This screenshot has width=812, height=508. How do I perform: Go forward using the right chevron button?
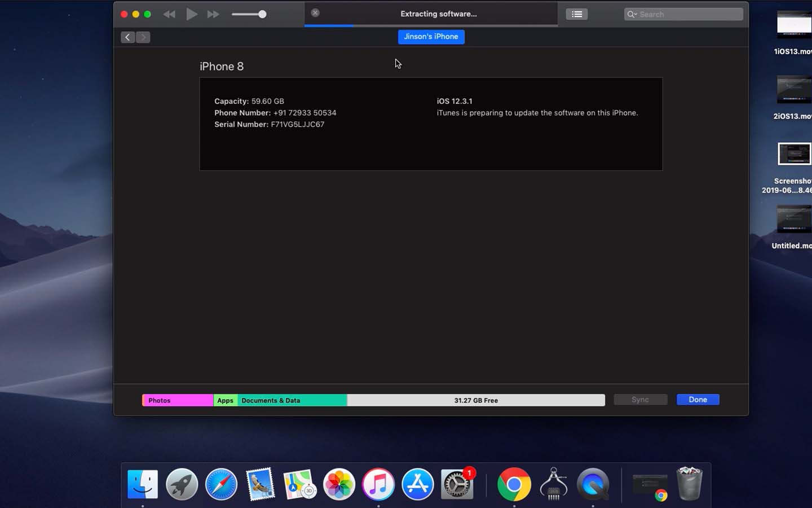[x=143, y=37]
